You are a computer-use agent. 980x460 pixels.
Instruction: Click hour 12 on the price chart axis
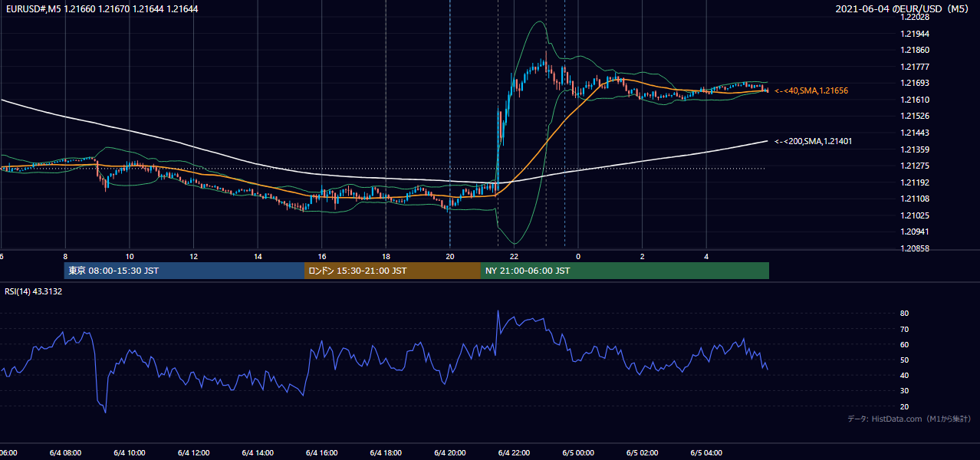click(193, 256)
